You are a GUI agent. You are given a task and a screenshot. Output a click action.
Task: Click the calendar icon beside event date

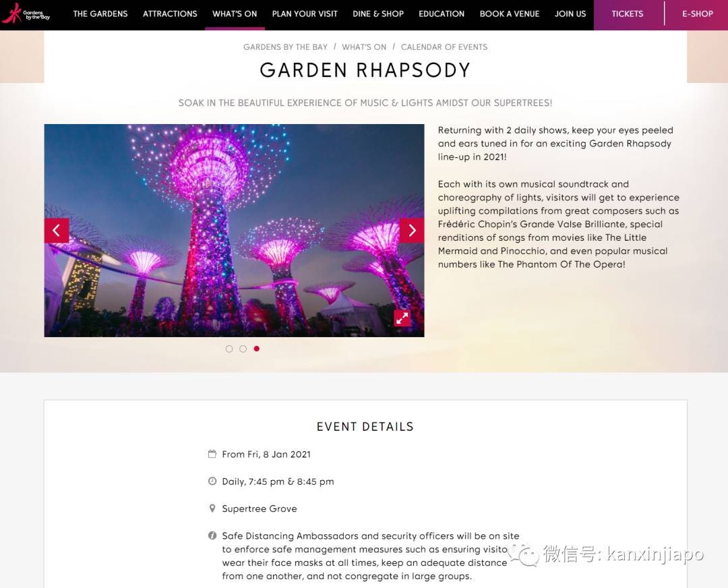(212, 454)
